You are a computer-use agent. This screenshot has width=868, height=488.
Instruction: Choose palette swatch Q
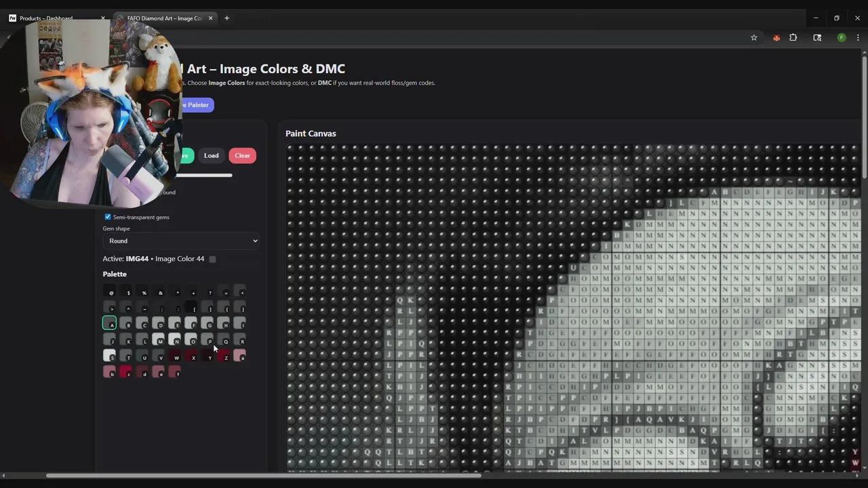pyautogui.click(x=223, y=339)
